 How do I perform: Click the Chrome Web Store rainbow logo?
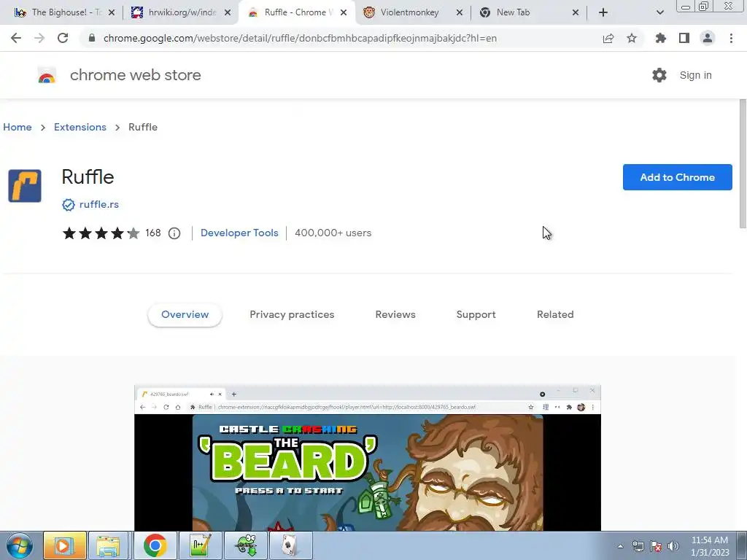point(47,76)
